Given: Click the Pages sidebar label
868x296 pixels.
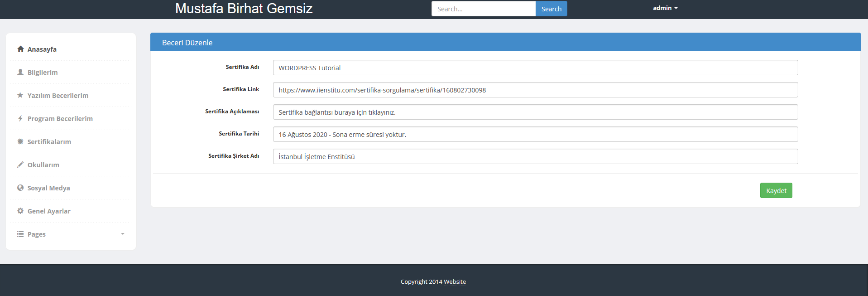Looking at the screenshot, I should (x=37, y=234).
